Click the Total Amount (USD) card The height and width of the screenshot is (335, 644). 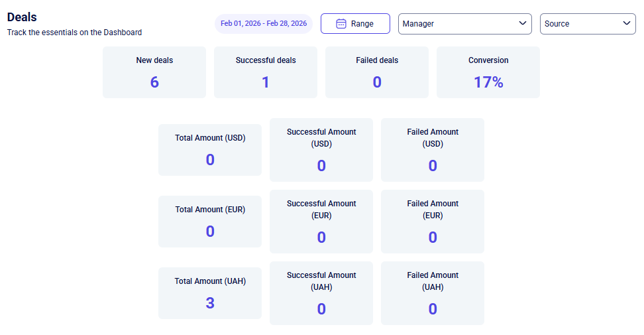tap(210, 150)
